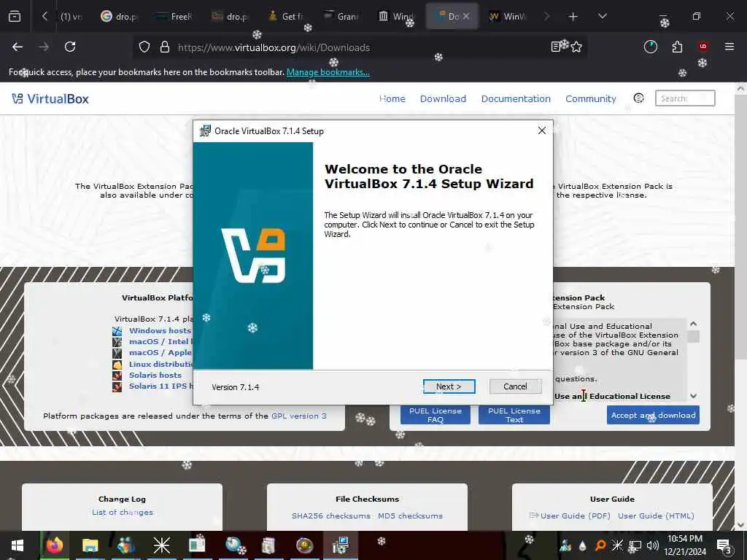Toggle reader view icon in address bar

[x=556, y=47]
